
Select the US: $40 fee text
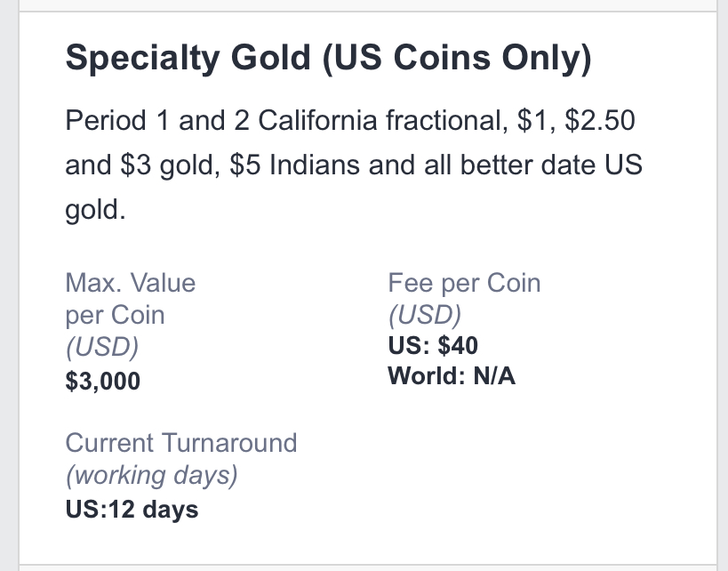(x=433, y=346)
